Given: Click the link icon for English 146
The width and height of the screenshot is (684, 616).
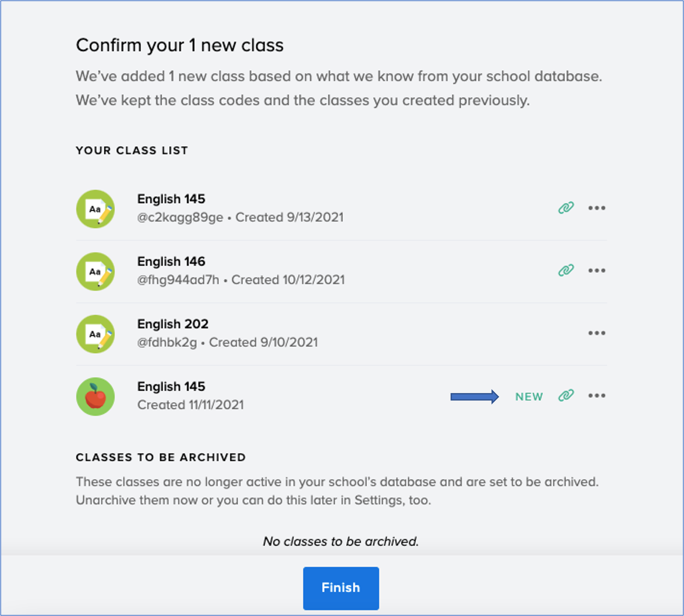Looking at the screenshot, I should [565, 270].
